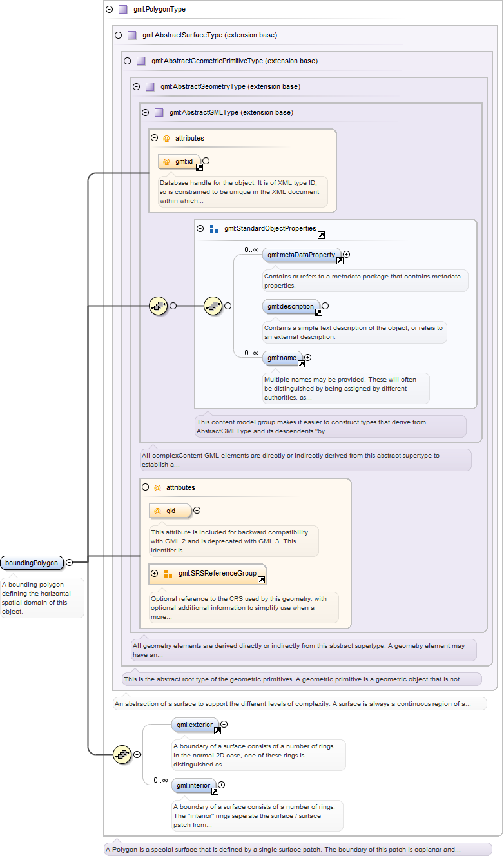Expand the gml:id attribute plus icon
Viewport: 504px width, 858px height.
[206, 161]
